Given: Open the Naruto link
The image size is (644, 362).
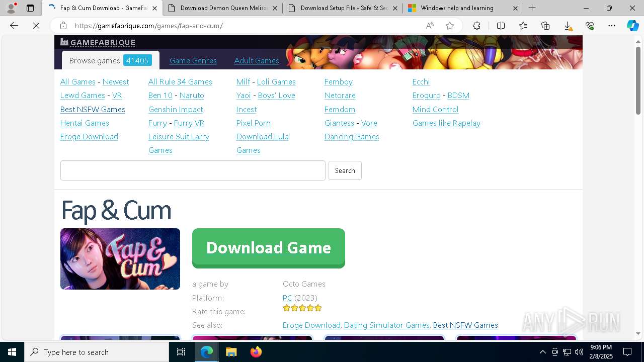Looking at the screenshot, I should [x=192, y=95].
